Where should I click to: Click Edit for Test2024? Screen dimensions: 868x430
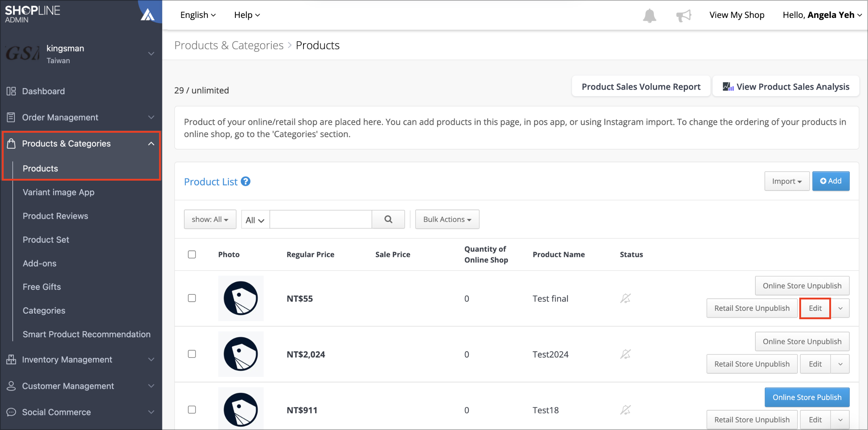[815, 364]
